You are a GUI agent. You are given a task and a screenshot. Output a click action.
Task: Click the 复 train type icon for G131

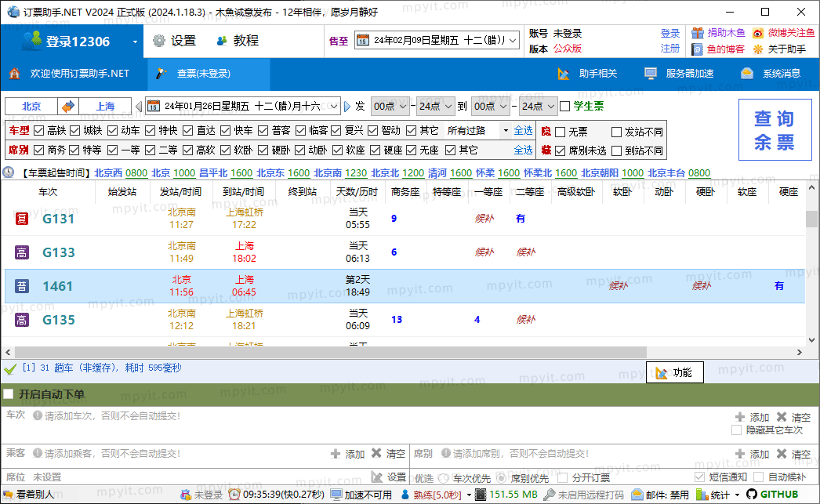[x=21, y=219]
